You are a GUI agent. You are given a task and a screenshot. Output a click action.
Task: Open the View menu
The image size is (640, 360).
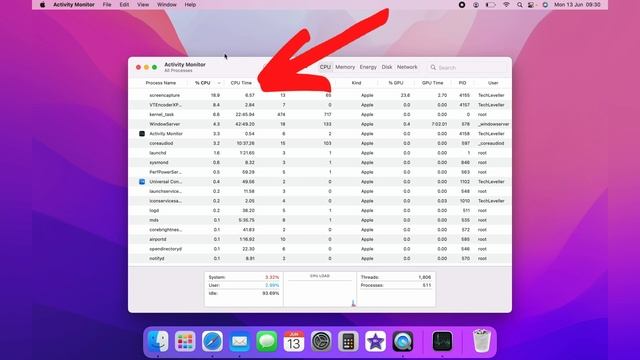point(143,5)
